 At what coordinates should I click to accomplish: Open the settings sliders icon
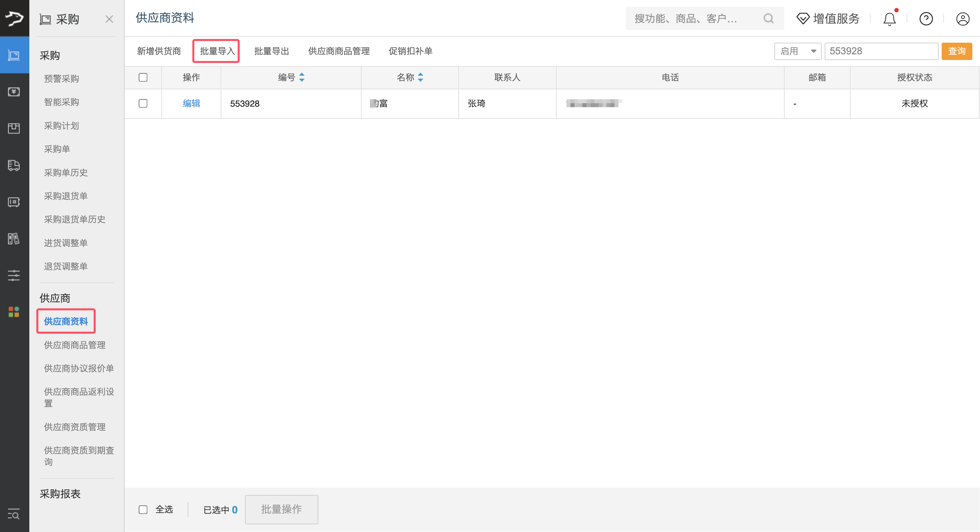[x=14, y=275]
